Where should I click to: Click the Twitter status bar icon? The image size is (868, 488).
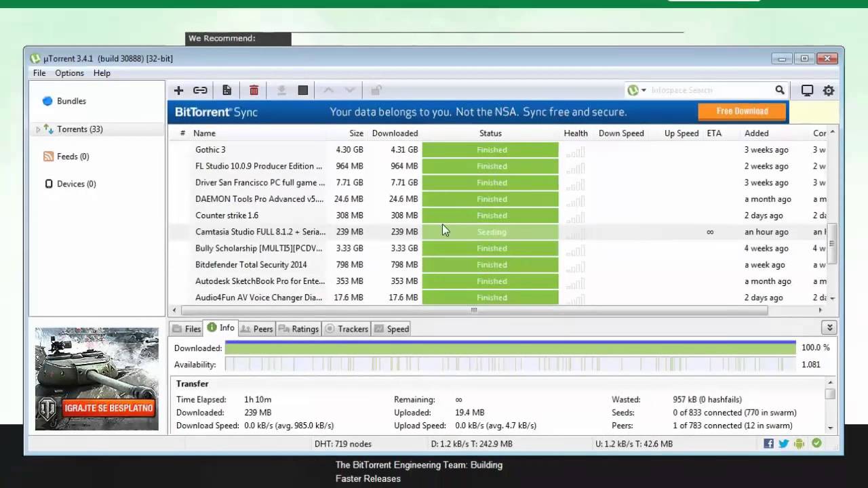[x=784, y=444]
